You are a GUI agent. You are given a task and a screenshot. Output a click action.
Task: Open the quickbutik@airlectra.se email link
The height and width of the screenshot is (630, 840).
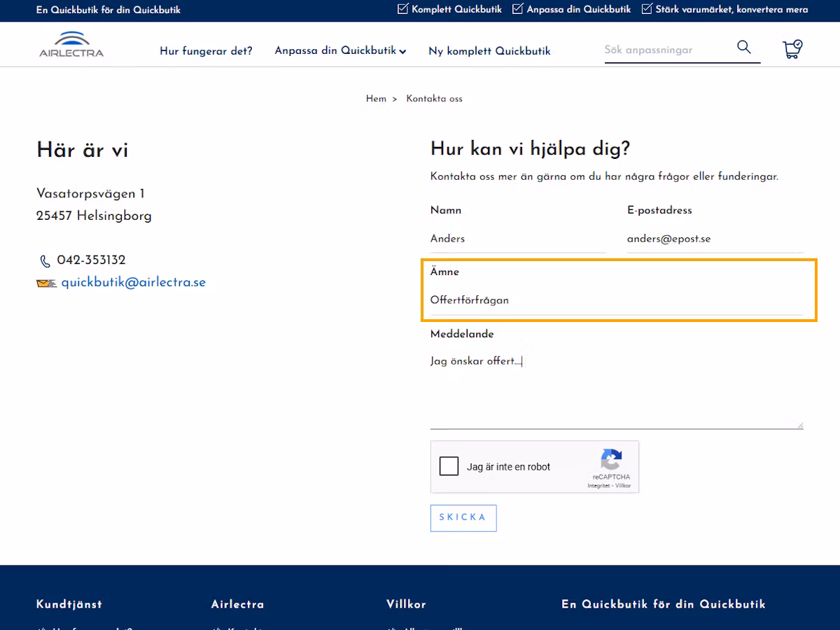(x=134, y=283)
